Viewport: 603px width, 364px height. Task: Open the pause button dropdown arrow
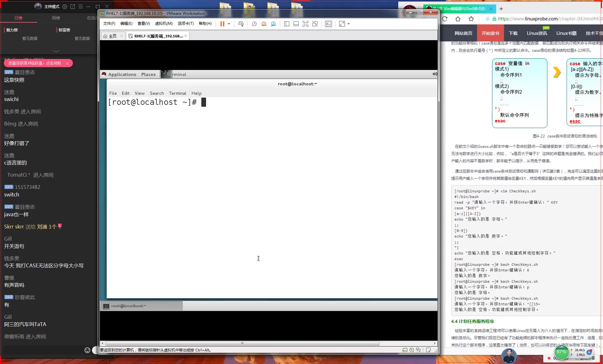[x=229, y=24]
